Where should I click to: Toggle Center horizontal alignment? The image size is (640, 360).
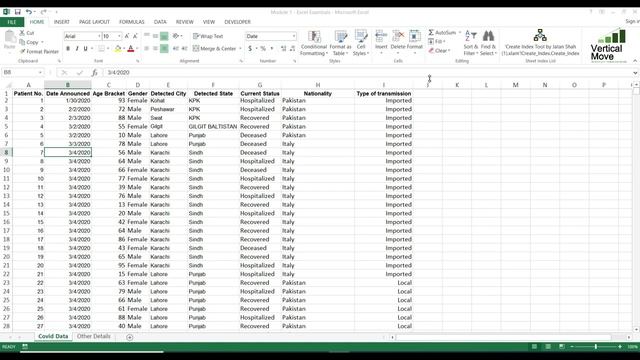click(155, 49)
